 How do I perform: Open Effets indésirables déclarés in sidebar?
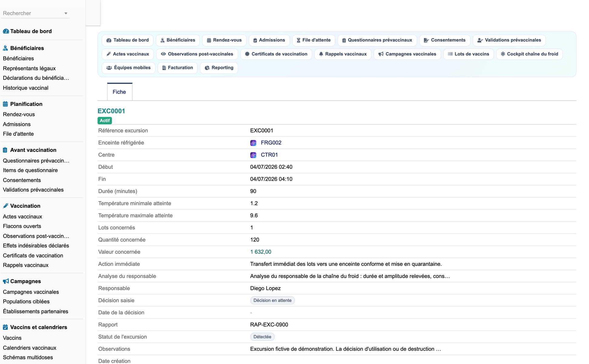click(36, 246)
